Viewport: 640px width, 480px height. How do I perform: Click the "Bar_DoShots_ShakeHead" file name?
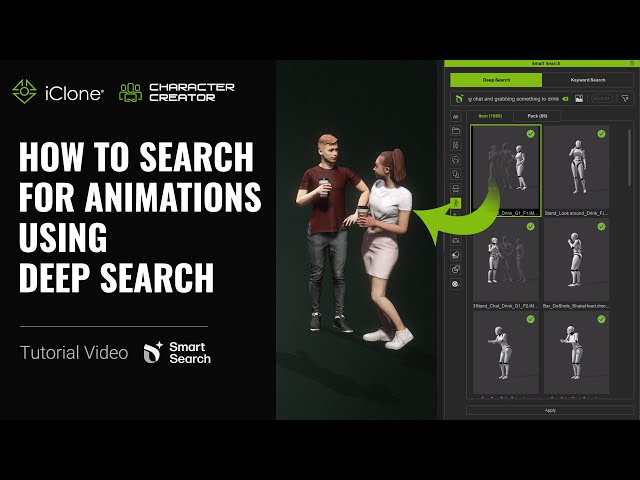(577, 306)
